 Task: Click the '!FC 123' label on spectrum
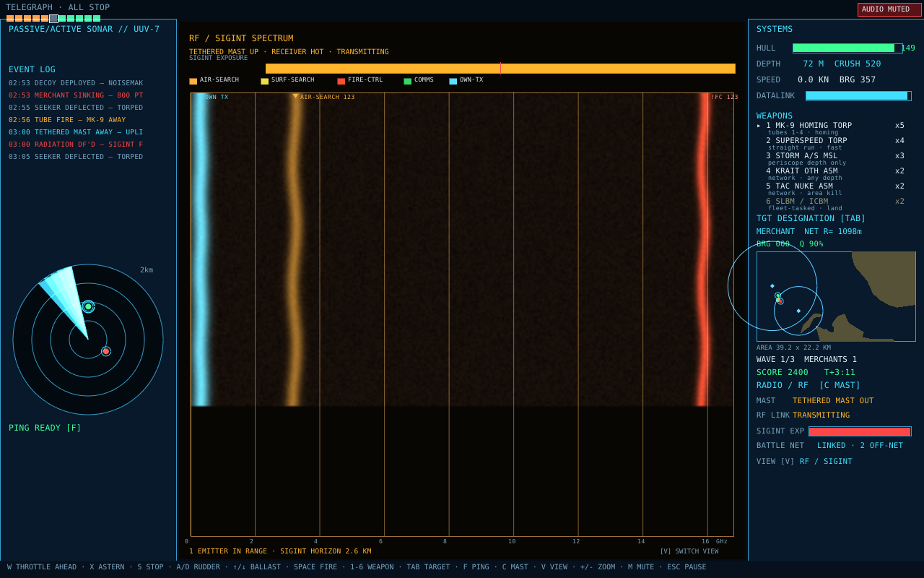coord(724,97)
